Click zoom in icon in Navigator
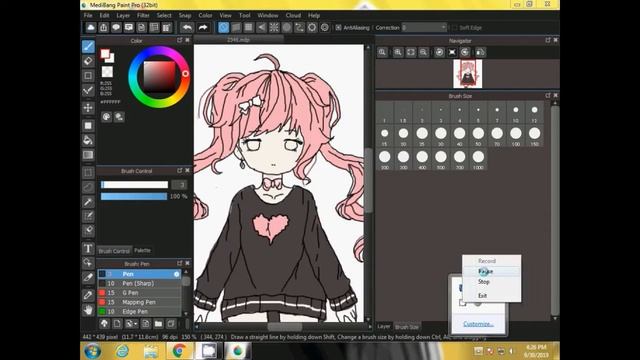 pyautogui.click(x=398, y=52)
